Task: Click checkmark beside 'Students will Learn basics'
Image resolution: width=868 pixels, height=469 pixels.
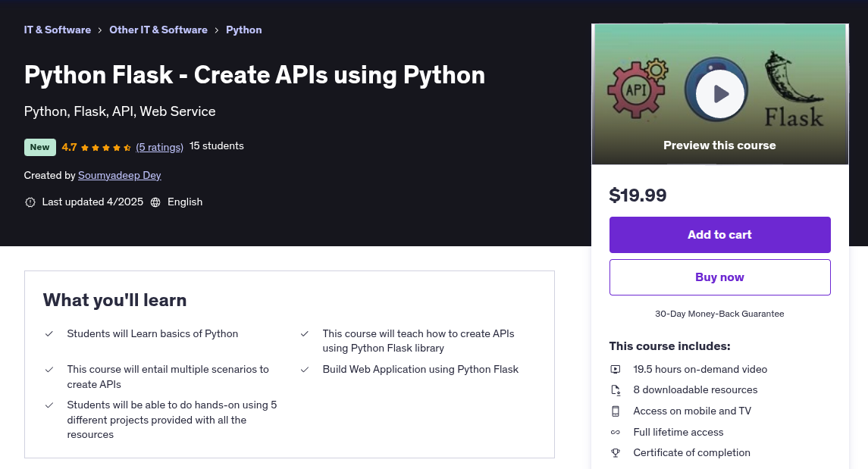Action: point(49,334)
